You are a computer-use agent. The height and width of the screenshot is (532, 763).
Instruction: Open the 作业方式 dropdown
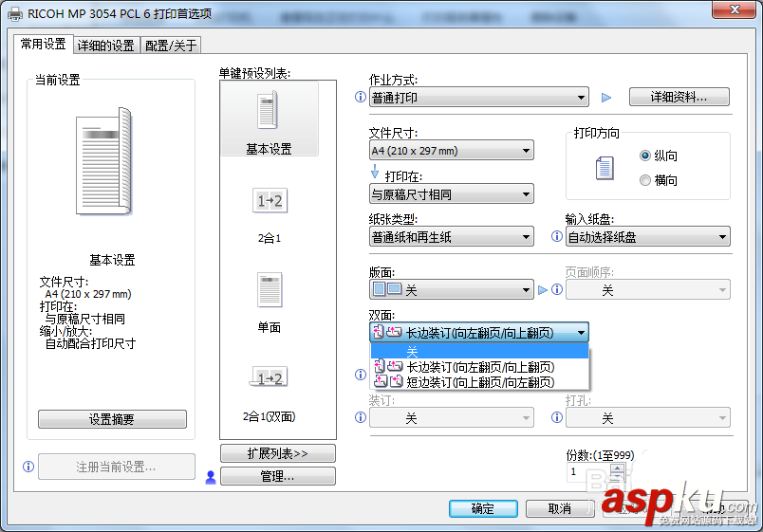[479, 98]
